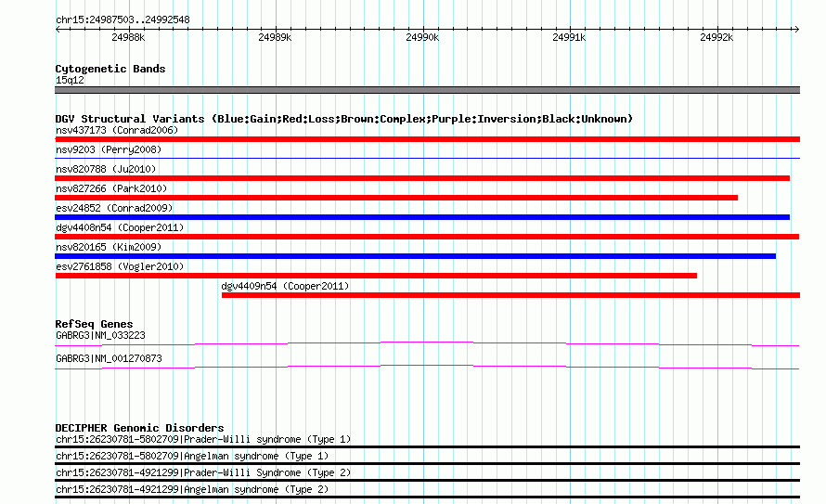Open the nsv9203 (Perry2008) variant label
826x504 pixels.
(x=109, y=149)
